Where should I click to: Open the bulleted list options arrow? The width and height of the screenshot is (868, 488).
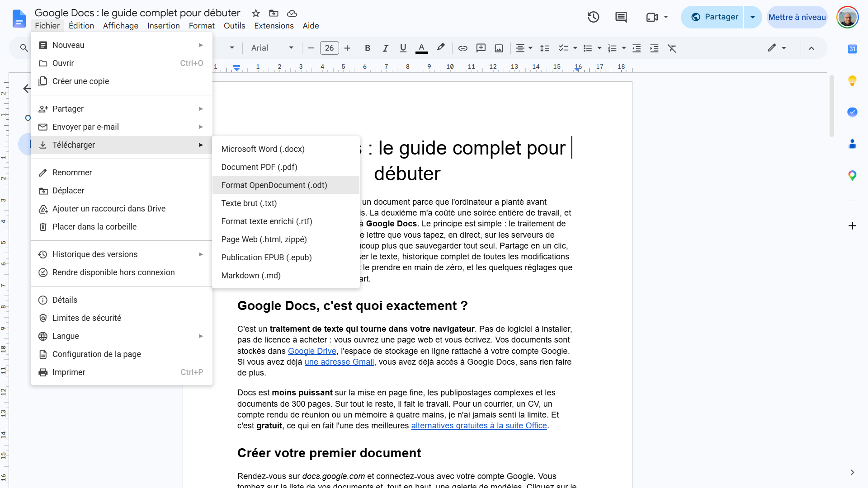(599, 48)
